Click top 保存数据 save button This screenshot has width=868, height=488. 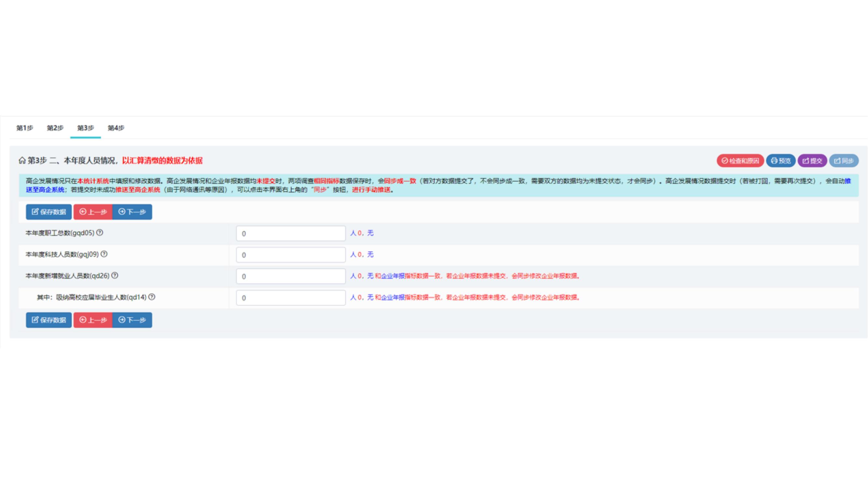point(49,212)
